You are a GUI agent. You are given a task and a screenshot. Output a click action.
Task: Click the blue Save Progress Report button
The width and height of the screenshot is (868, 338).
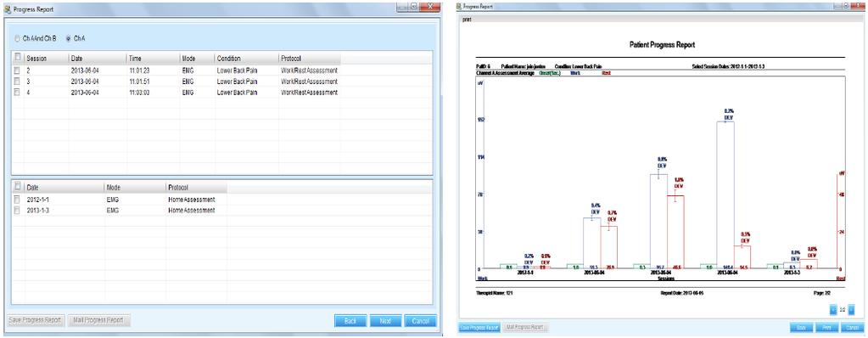pyautogui.click(x=479, y=328)
